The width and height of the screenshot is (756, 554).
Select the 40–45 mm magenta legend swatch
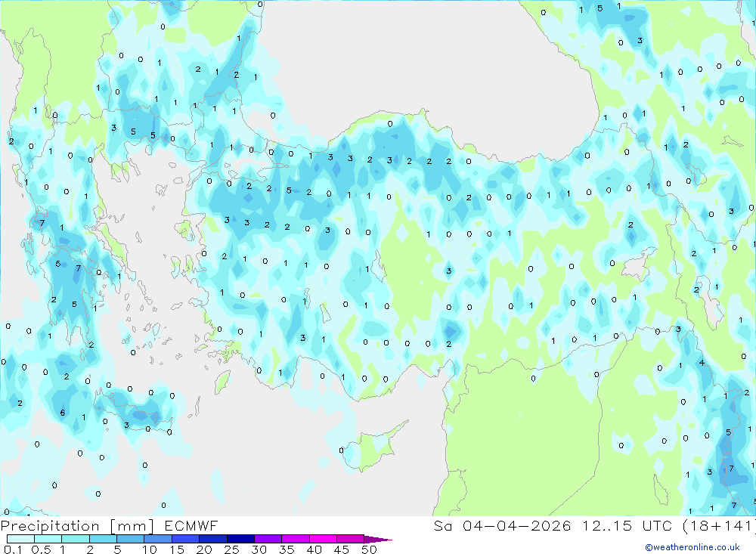point(323,539)
